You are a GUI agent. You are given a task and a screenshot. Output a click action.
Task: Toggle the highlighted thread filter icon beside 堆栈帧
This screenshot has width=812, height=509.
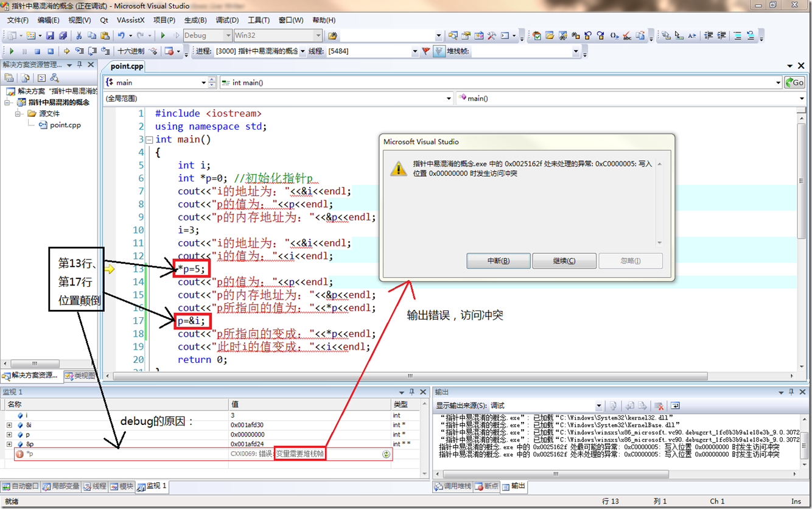[439, 51]
